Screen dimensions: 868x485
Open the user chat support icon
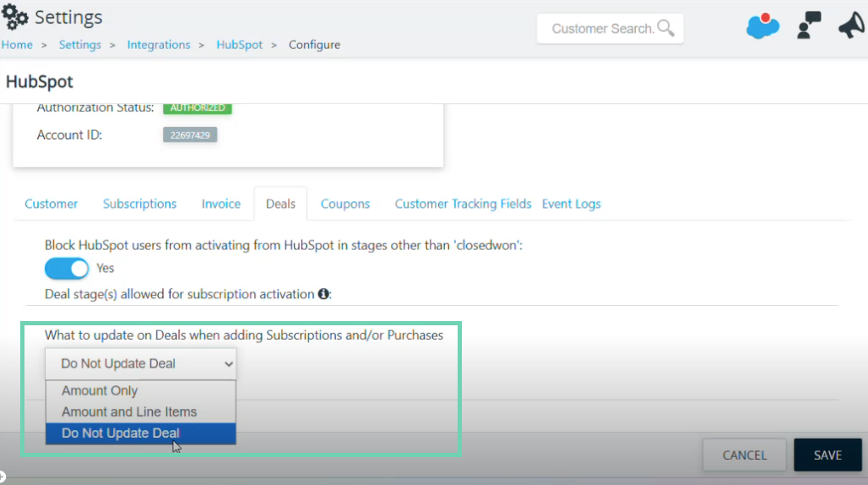coord(809,25)
